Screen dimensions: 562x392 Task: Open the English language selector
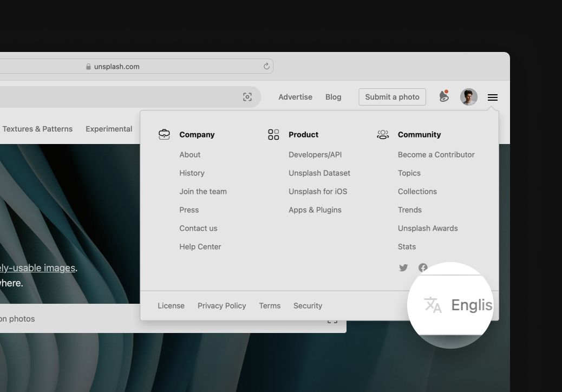click(x=472, y=305)
